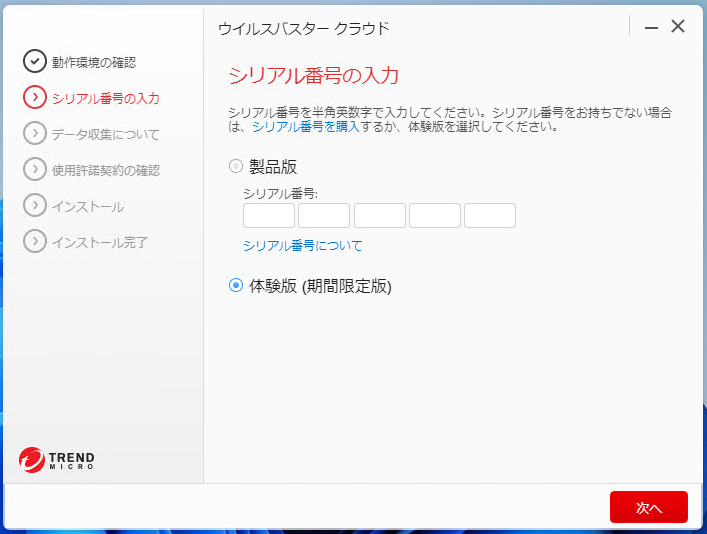Click the Trend Micro logo

click(57, 460)
